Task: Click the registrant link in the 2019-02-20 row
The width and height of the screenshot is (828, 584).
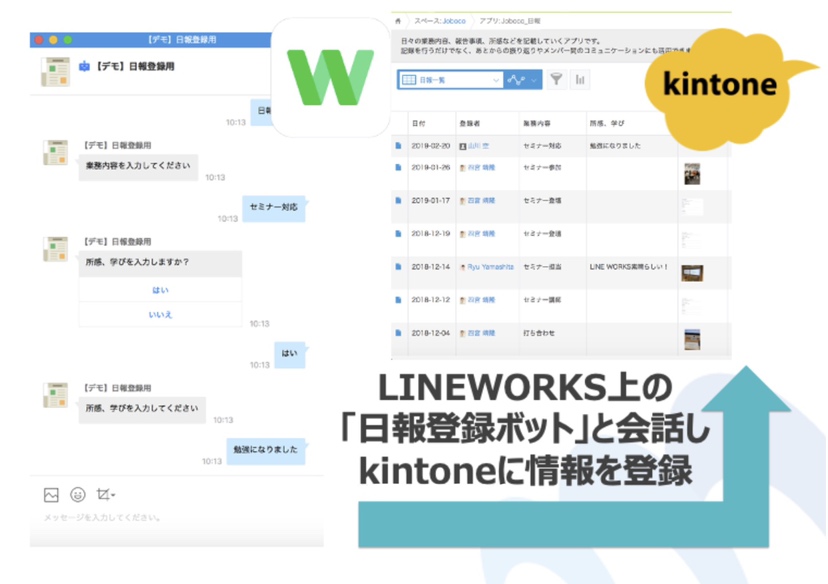Action: coord(478,146)
